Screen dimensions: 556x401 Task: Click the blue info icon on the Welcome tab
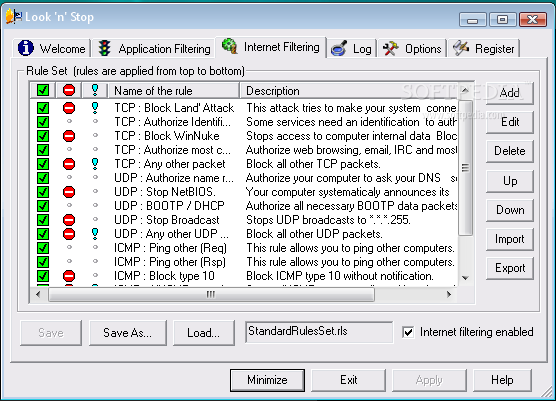click(26, 48)
